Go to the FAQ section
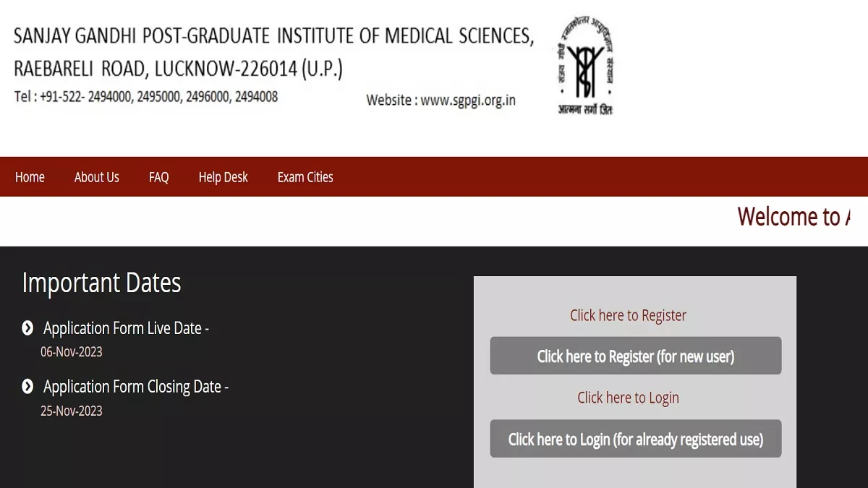This screenshot has height=488, width=868. coord(159,177)
